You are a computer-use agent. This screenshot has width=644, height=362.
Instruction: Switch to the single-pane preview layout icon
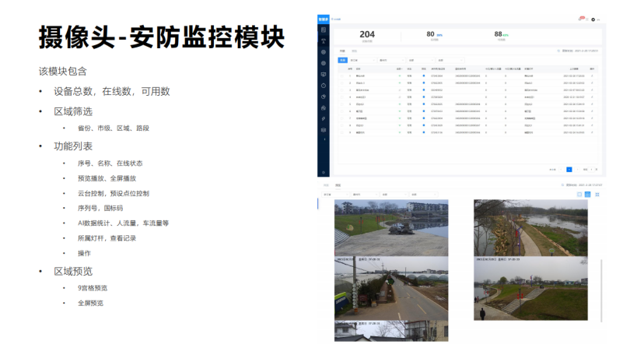pos(579,195)
